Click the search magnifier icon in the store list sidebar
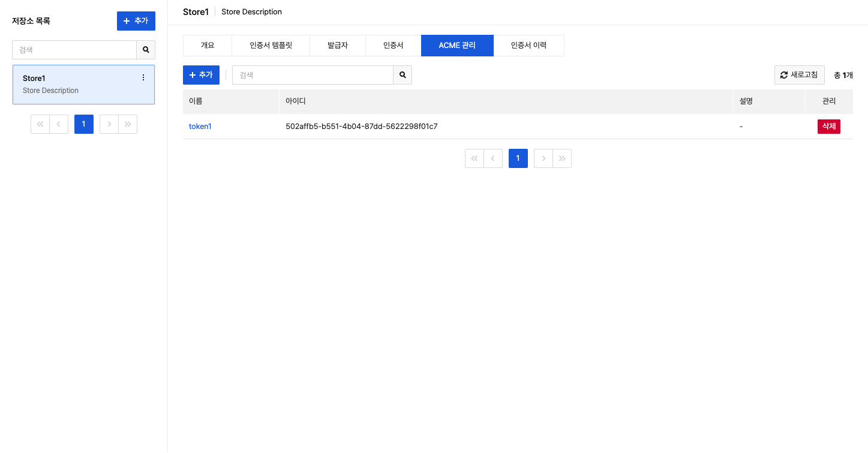 coord(145,49)
